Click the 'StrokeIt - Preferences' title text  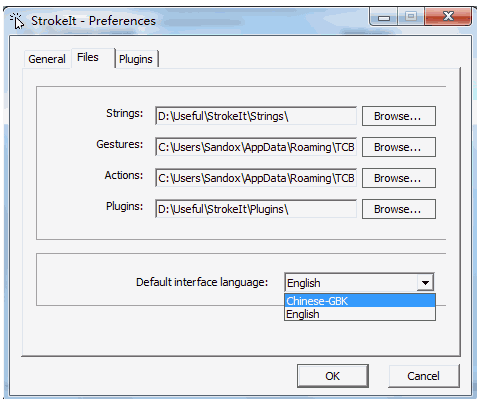pos(93,21)
